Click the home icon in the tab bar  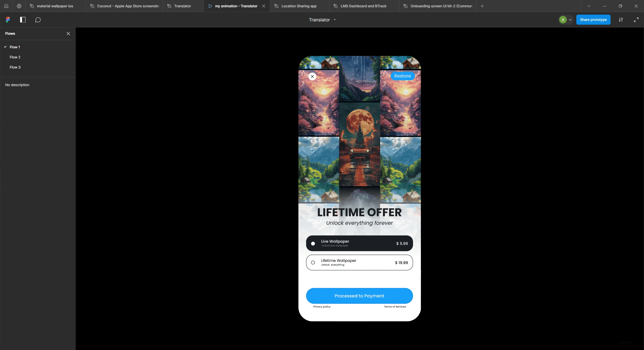click(x=6, y=6)
